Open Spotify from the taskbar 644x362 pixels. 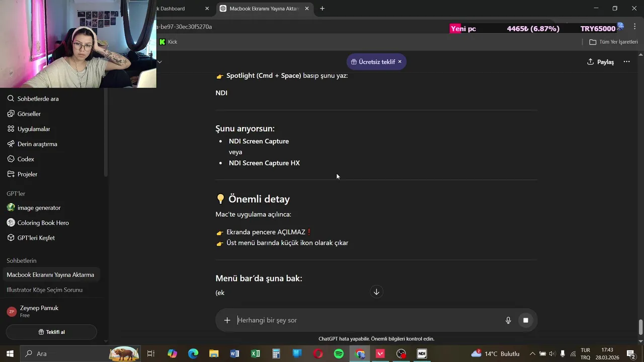[339, 353]
